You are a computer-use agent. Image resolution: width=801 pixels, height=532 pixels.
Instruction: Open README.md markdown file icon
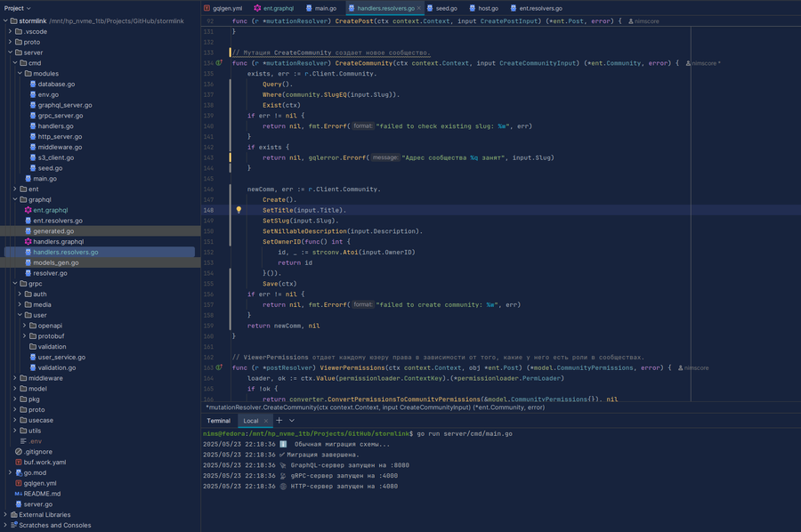[19, 494]
